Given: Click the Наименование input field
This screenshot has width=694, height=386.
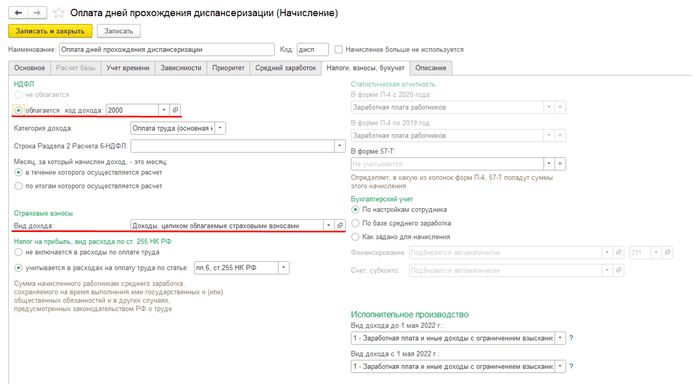Looking at the screenshot, I should click(x=167, y=50).
